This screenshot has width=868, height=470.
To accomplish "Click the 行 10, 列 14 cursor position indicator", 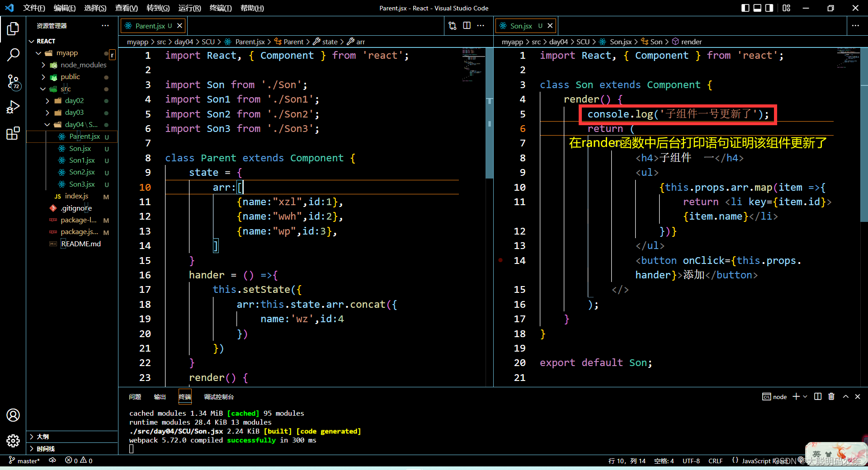I will point(627,461).
